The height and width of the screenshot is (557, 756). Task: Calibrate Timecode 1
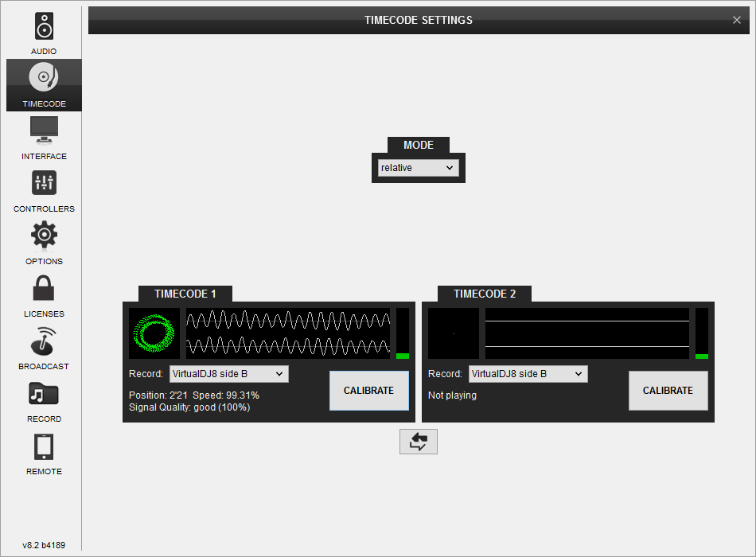[368, 391]
